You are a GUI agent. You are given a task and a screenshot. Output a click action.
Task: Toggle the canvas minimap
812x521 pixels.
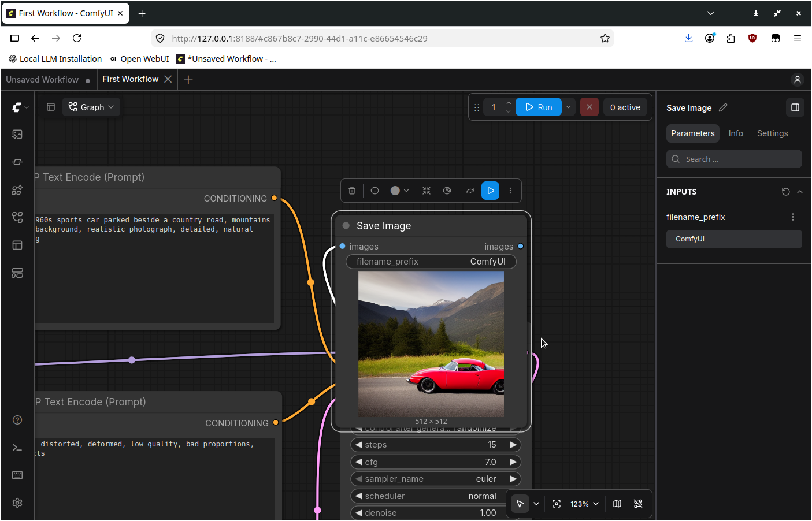click(617, 504)
